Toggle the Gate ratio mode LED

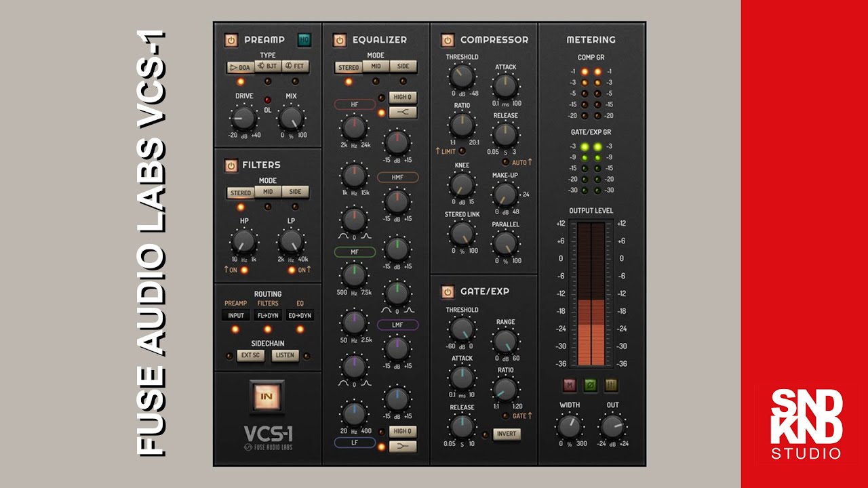(x=505, y=416)
